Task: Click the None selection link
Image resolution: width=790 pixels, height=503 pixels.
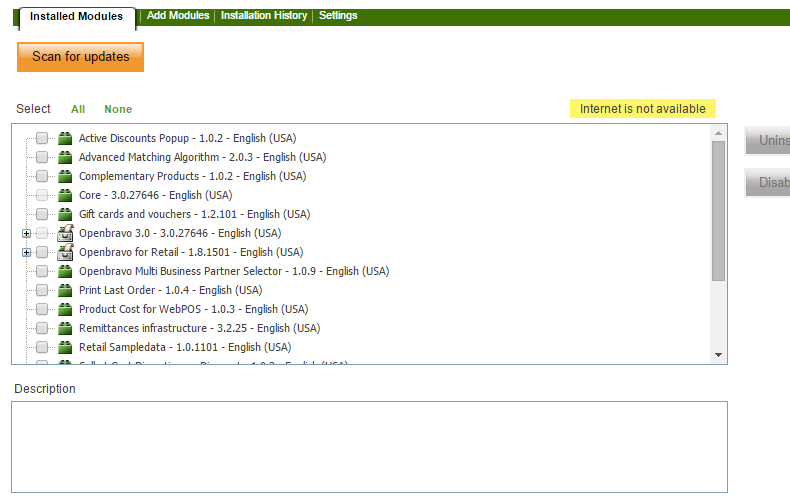Action: pyautogui.click(x=118, y=109)
